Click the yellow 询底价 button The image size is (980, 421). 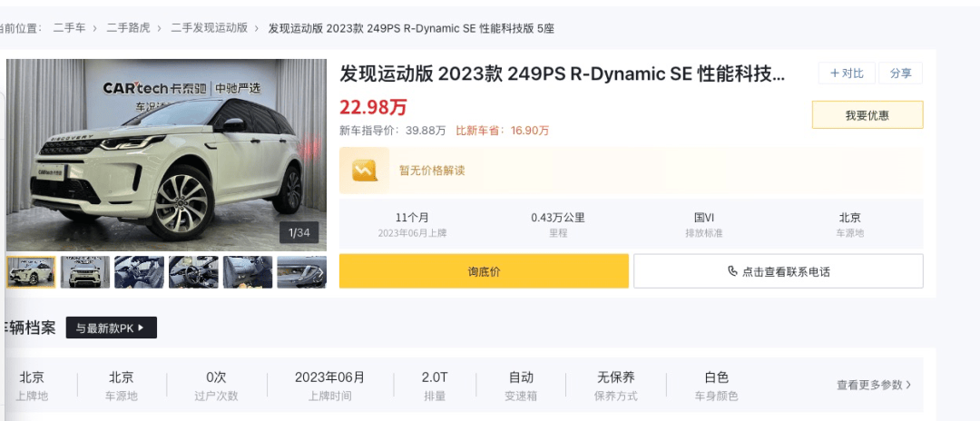click(484, 271)
